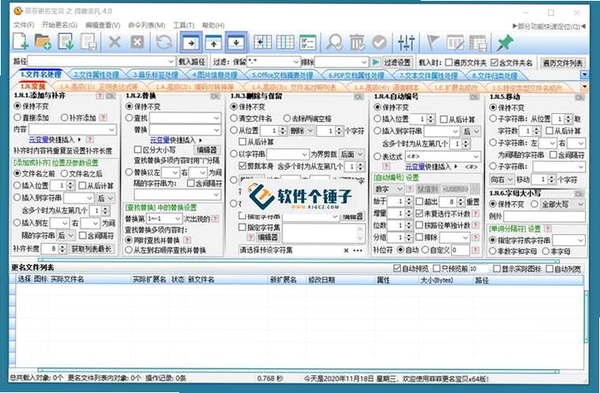Toggle the 含文件夹名 checkbox
600x393 pixels.
pos(494,62)
